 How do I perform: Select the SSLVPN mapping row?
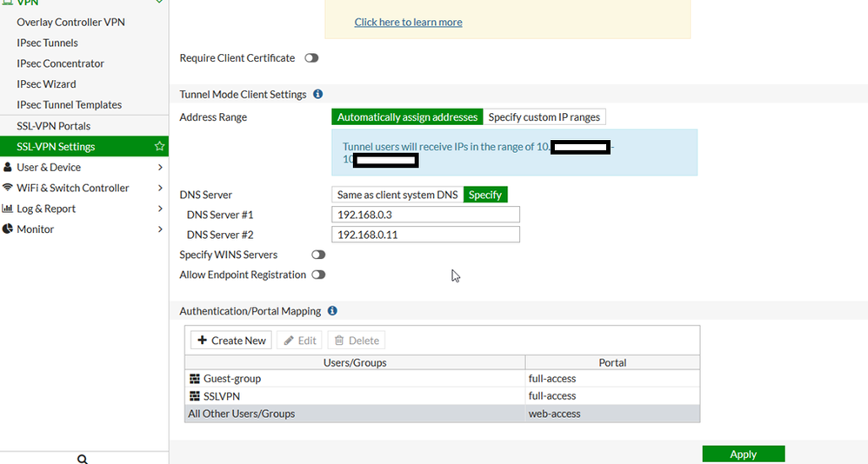443,396
